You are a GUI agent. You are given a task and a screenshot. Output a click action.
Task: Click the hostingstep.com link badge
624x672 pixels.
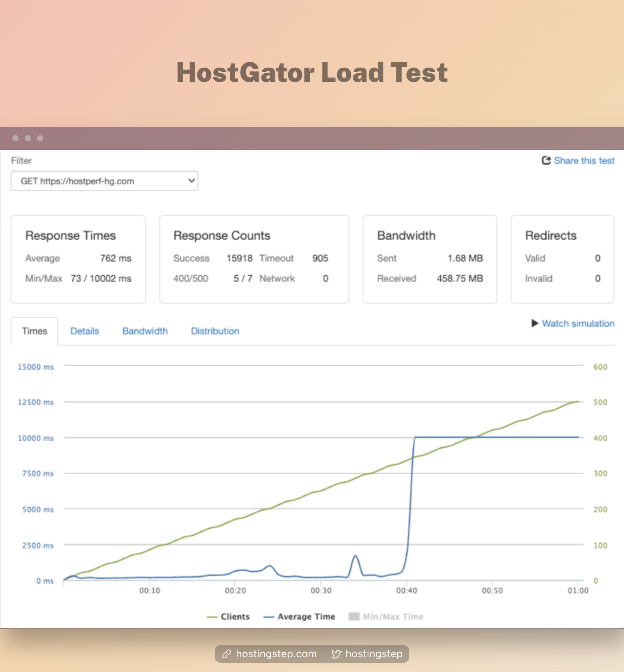pyautogui.click(x=270, y=653)
